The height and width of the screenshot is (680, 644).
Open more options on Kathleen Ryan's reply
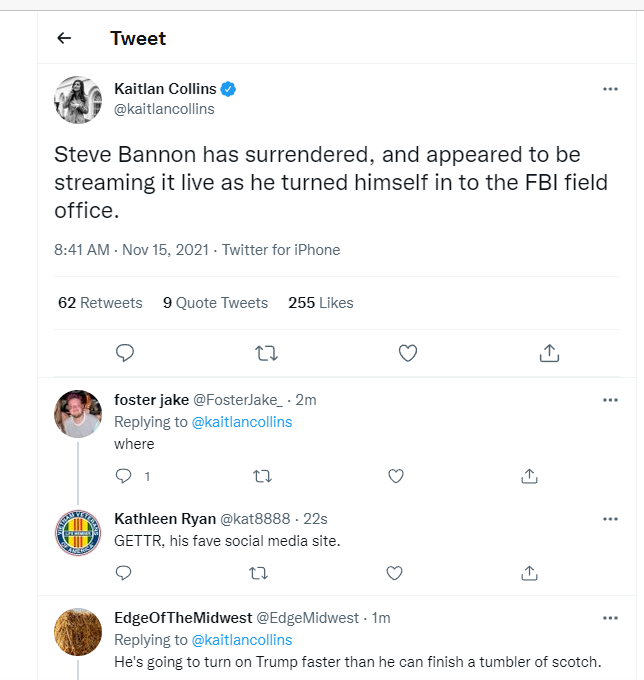[610, 519]
